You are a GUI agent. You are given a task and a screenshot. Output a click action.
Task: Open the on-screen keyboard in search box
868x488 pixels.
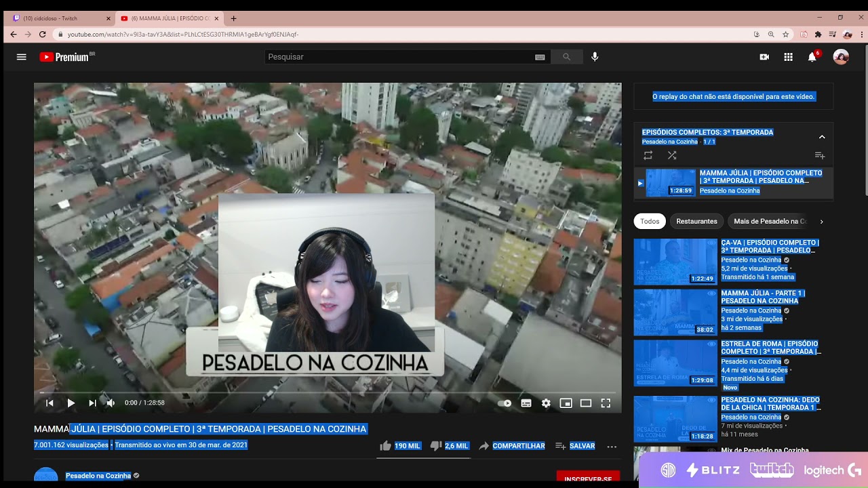tap(540, 57)
